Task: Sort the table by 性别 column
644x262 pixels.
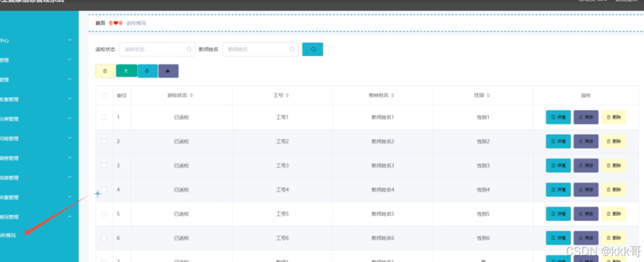Action: [x=488, y=95]
